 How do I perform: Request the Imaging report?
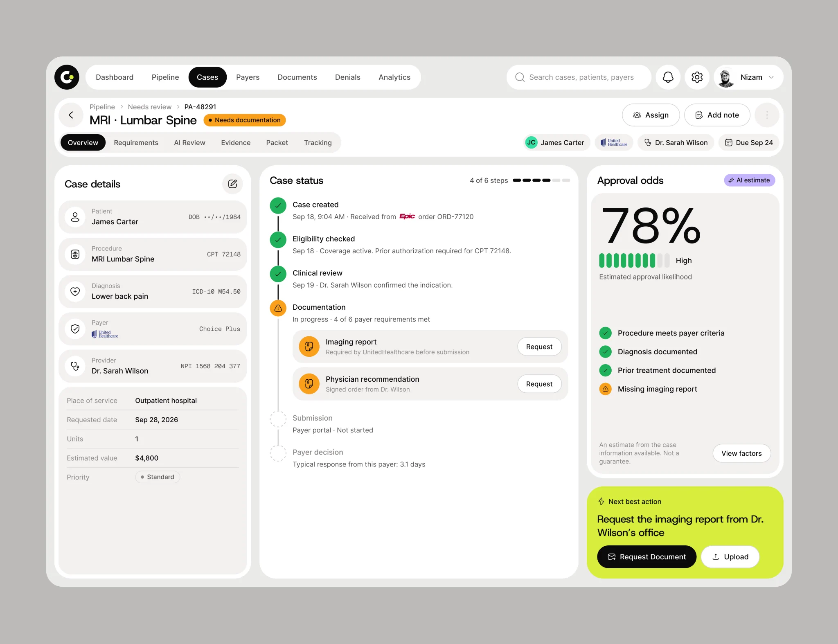[x=539, y=347]
